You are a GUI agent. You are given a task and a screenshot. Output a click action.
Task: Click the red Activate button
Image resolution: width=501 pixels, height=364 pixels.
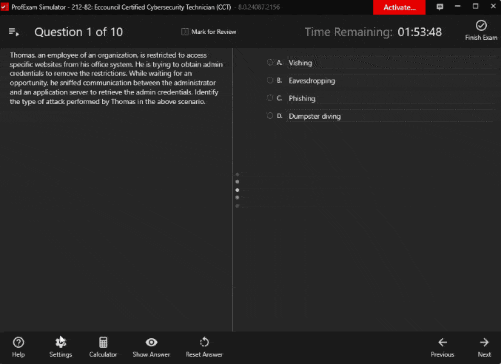pos(399,7)
